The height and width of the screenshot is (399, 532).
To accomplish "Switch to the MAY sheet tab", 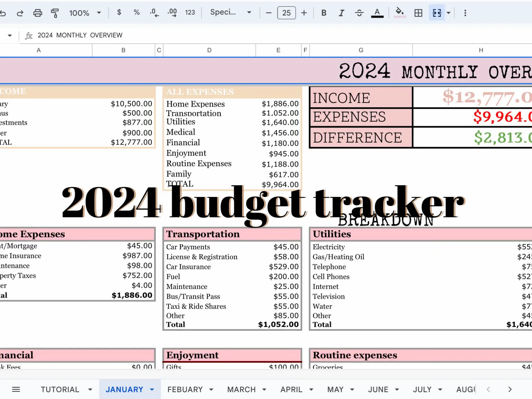I will coord(335,389).
